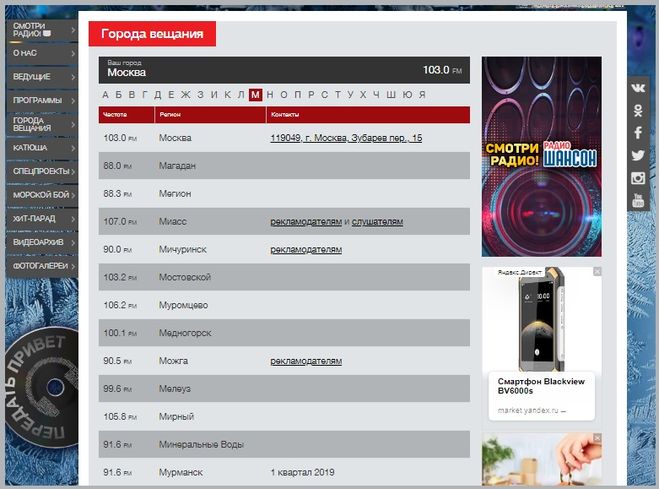The image size is (659, 489).
Task: Expand the 'Ведущие' sidebar section
Action: tap(40, 77)
